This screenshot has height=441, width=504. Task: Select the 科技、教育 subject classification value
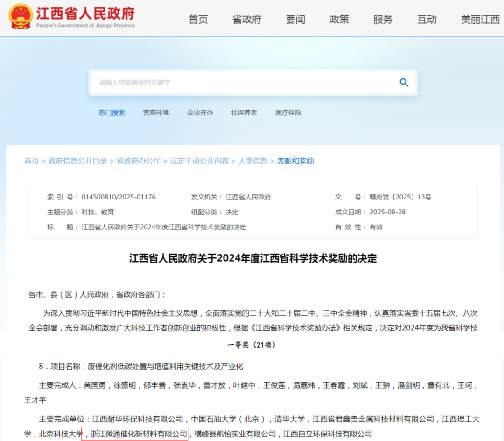pyautogui.click(x=98, y=212)
